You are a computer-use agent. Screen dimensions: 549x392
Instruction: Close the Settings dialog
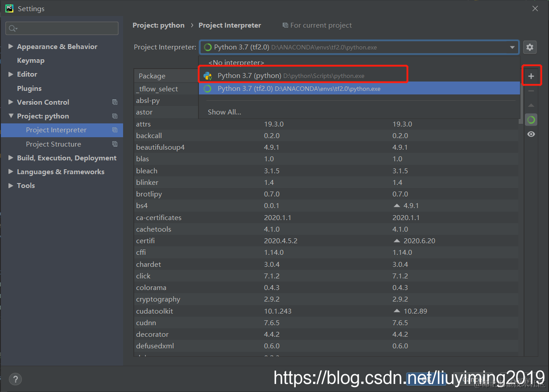click(535, 8)
